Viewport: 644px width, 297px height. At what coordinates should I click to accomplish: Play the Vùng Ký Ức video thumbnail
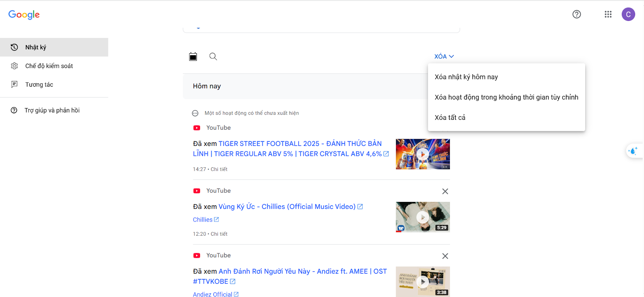click(423, 217)
